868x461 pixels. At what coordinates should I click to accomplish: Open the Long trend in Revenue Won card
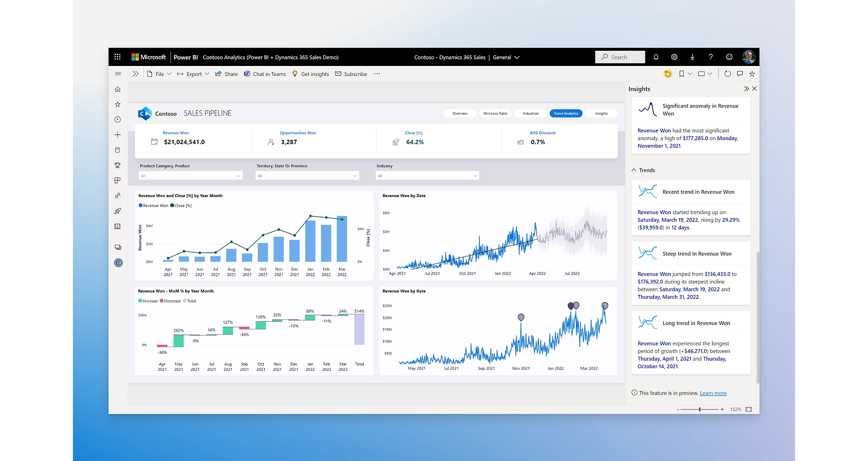pyautogui.click(x=690, y=343)
